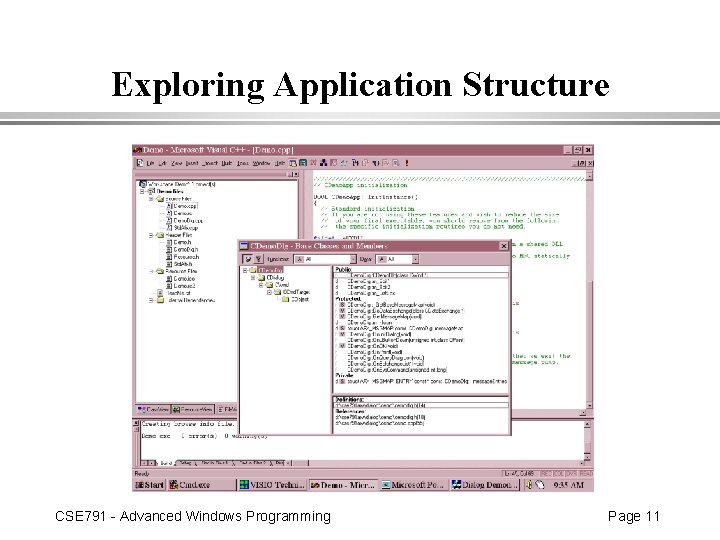720x540 pixels.
Task: Click the second toolbar icon right of Help
Action: [303, 163]
